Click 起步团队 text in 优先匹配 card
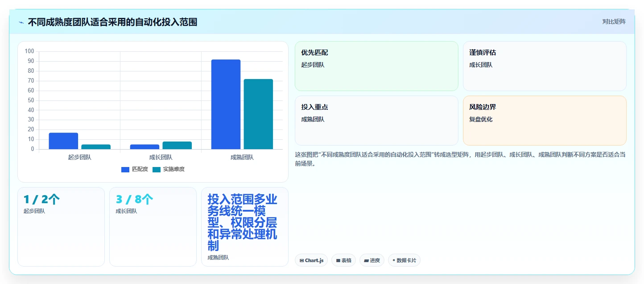This screenshot has height=284, width=644. coord(313,65)
